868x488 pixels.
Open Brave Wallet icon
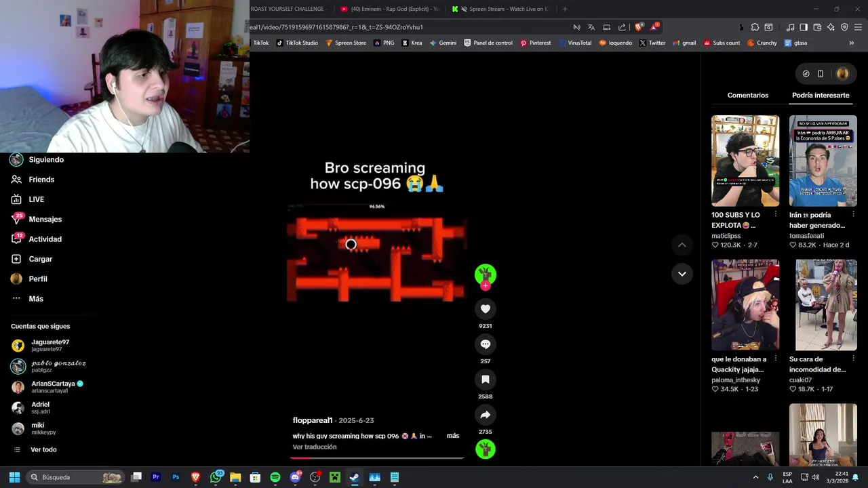click(x=817, y=27)
